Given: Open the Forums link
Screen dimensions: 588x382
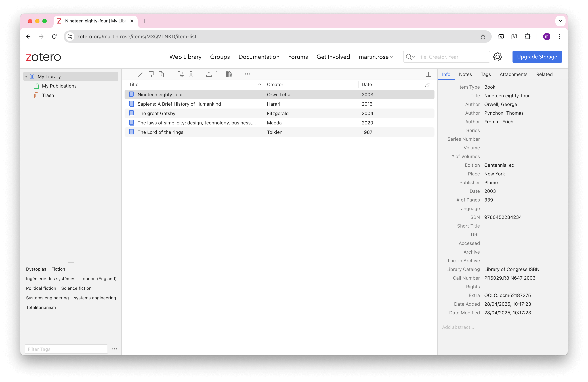Looking at the screenshot, I should pos(298,57).
